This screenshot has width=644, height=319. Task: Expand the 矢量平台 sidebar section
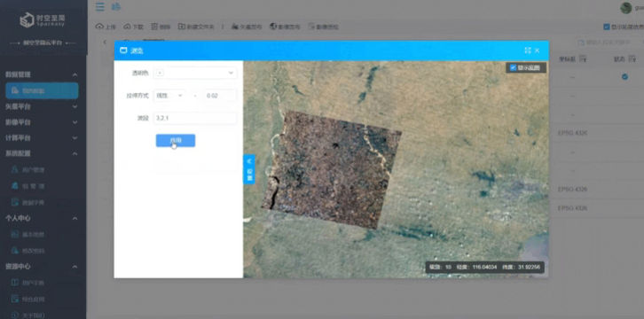(x=41, y=106)
